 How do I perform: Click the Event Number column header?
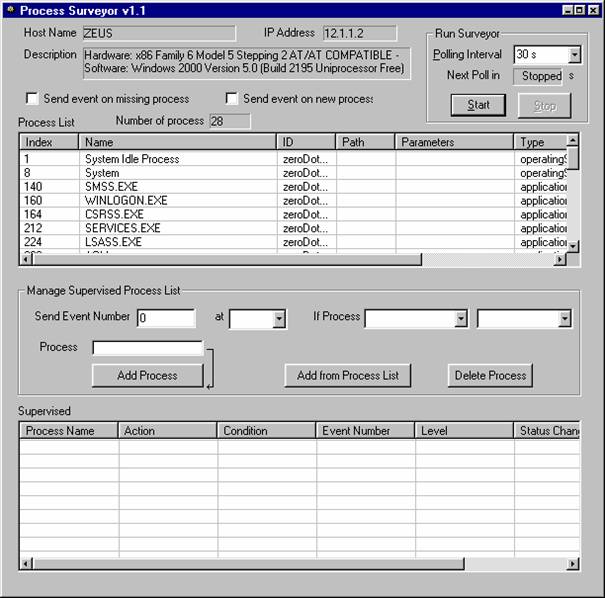click(x=365, y=431)
